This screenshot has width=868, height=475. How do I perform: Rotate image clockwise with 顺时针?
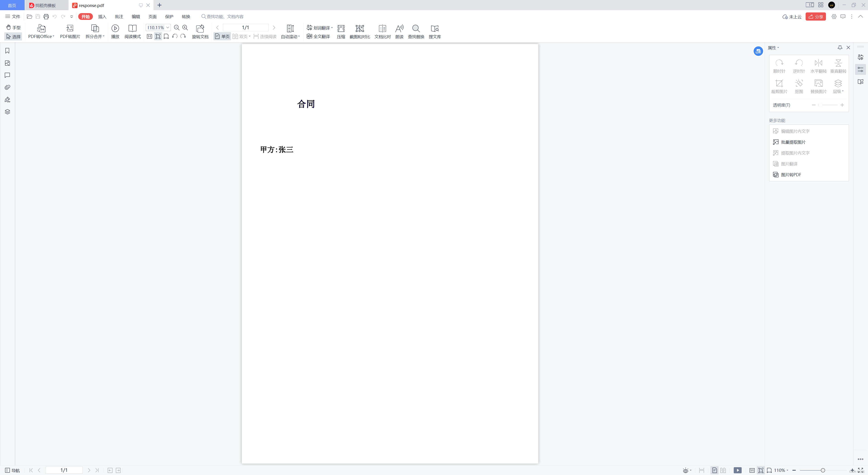[x=779, y=66]
